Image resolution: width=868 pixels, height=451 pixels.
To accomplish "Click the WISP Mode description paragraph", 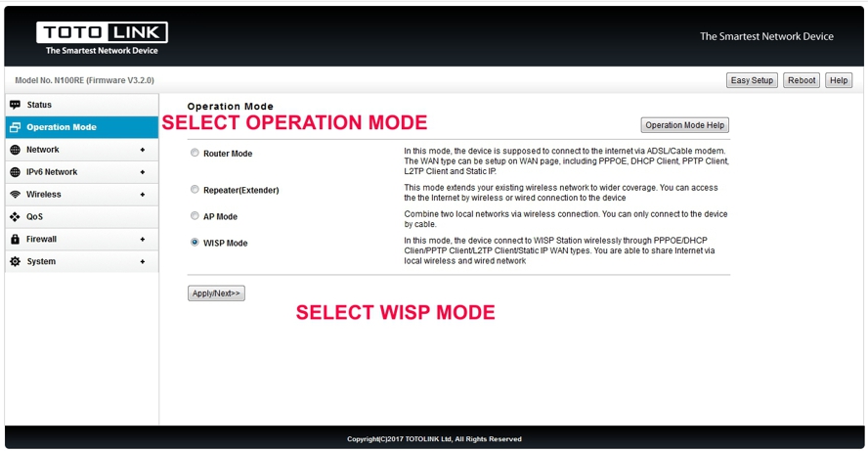I will tap(559, 250).
